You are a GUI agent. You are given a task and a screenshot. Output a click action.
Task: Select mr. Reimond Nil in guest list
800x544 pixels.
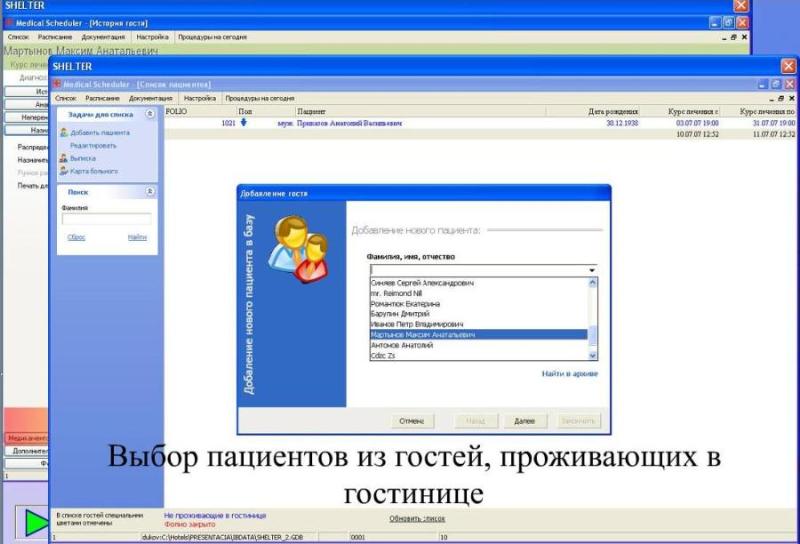pos(396,293)
